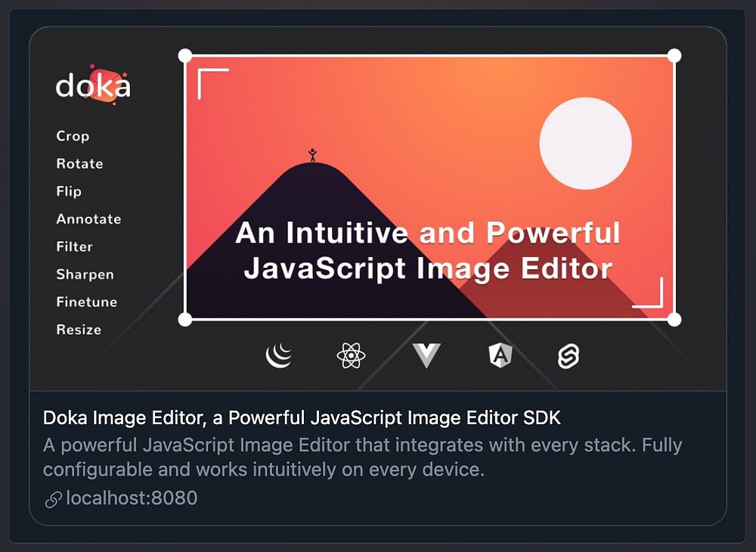Click the Angular shield logo icon
Viewport: 756px width, 552px height.
(500, 355)
